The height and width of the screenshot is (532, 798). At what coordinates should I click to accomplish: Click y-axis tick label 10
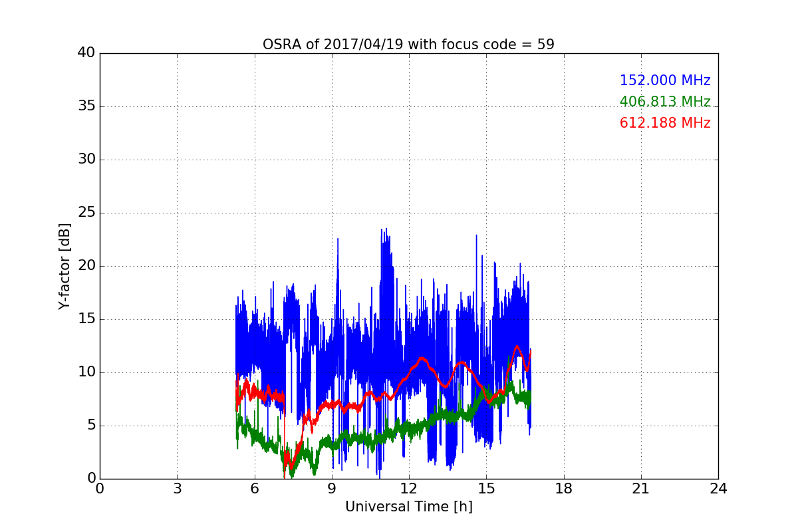pos(86,372)
